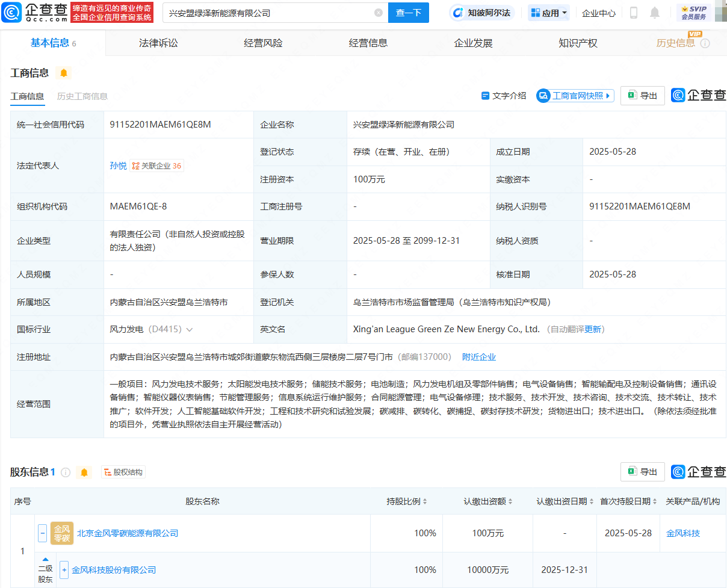Open notifications bell in the top bar
This screenshot has height=588, width=727.
[x=655, y=13]
